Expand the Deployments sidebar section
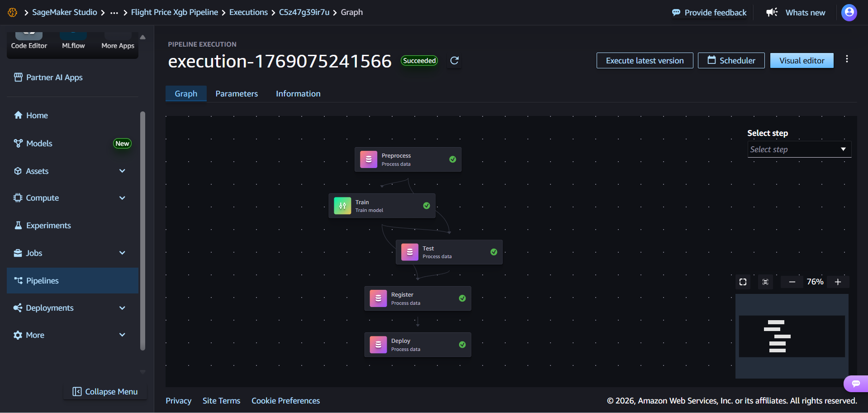This screenshot has width=868, height=413. click(x=122, y=308)
